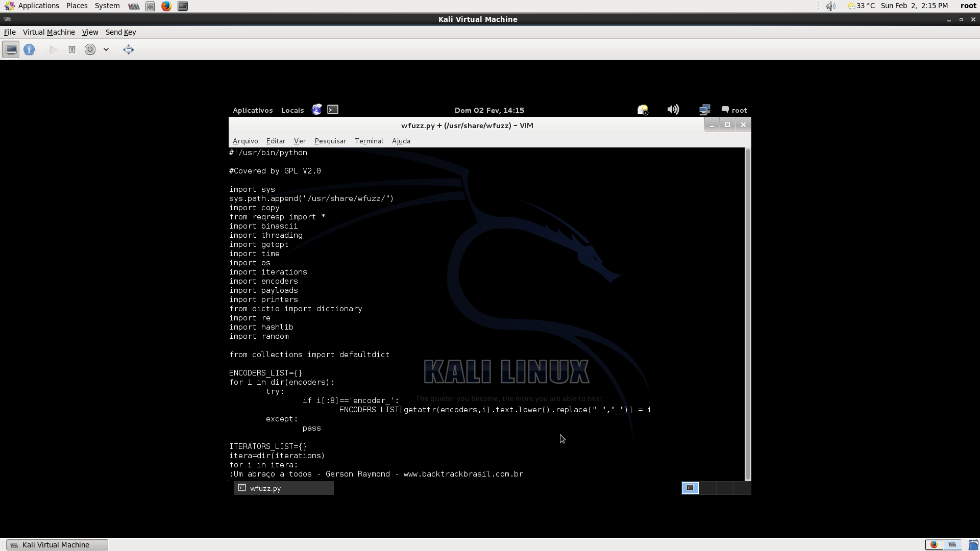Maximize the VIM terminal window

pyautogui.click(x=727, y=124)
